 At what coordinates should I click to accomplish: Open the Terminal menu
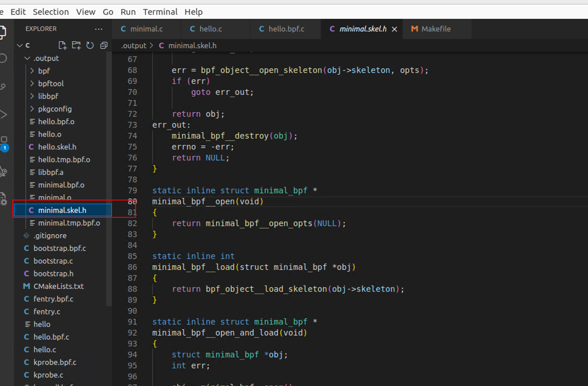(x=160, y=12)
